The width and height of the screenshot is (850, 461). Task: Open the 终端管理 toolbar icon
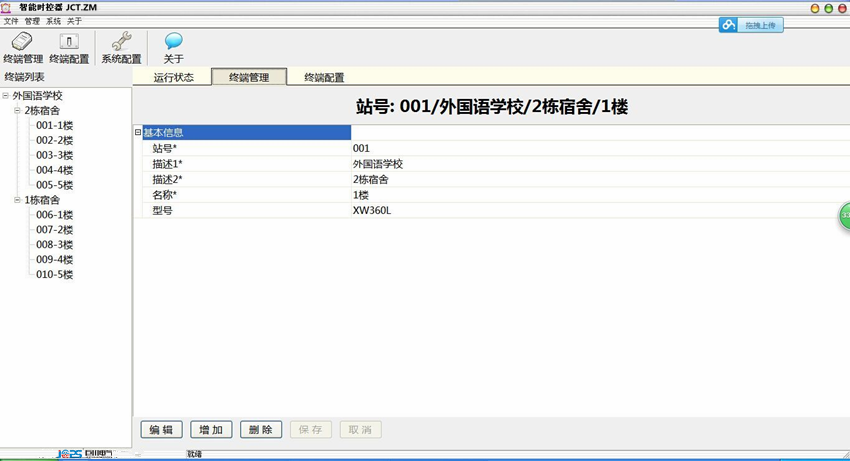(22, 42)
